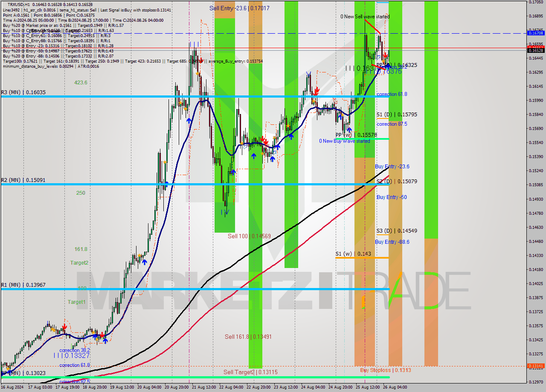Click the 'Buy Stoploss | 0.1313' label
546x392 pixels.
[386, 370]
